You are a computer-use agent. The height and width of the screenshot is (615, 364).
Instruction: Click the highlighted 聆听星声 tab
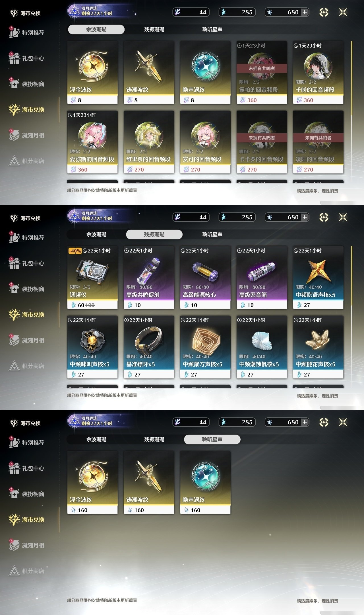pyautogui.click(x=212, y=439)
